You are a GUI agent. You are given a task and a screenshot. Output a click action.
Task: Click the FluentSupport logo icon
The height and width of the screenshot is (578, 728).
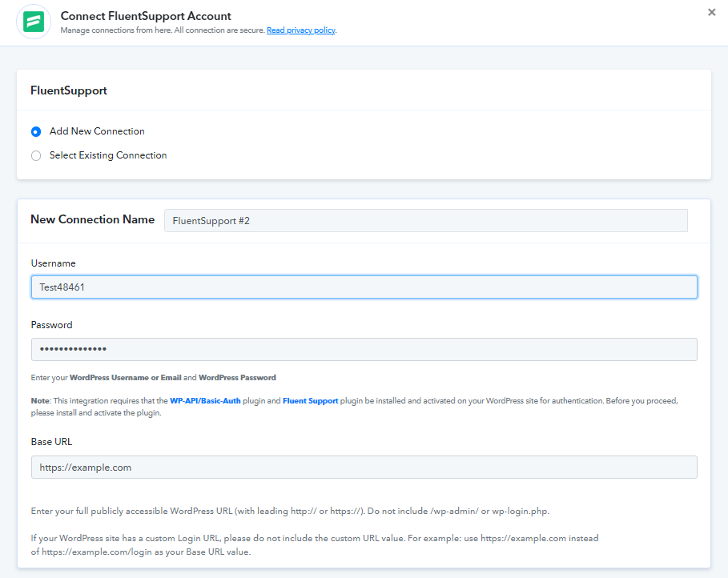[34, 22]
